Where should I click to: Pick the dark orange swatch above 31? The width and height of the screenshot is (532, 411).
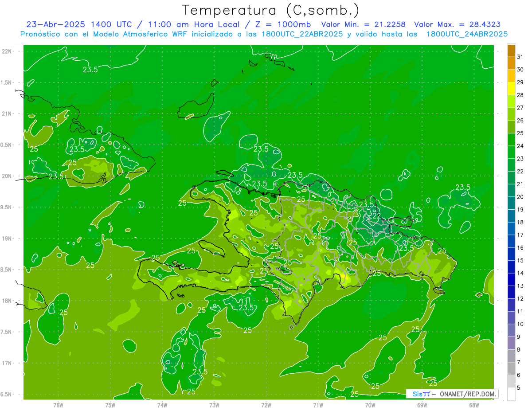click(511, 51)
